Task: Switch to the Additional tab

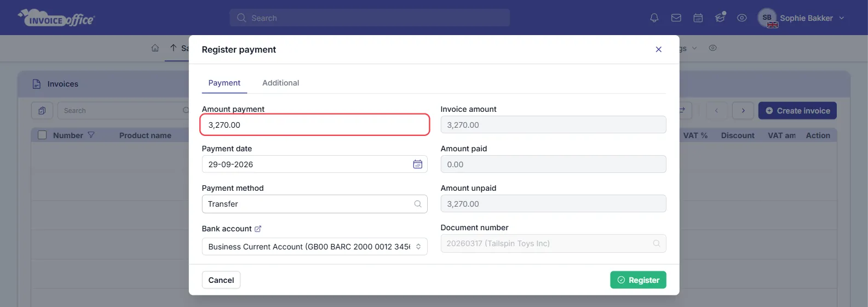Action: [280, 83]
